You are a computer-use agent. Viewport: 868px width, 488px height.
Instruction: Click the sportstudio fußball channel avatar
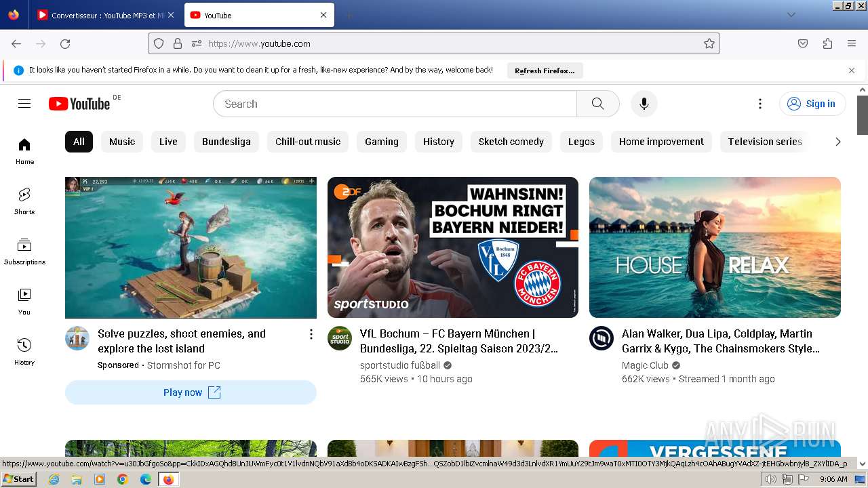point(340,338)
